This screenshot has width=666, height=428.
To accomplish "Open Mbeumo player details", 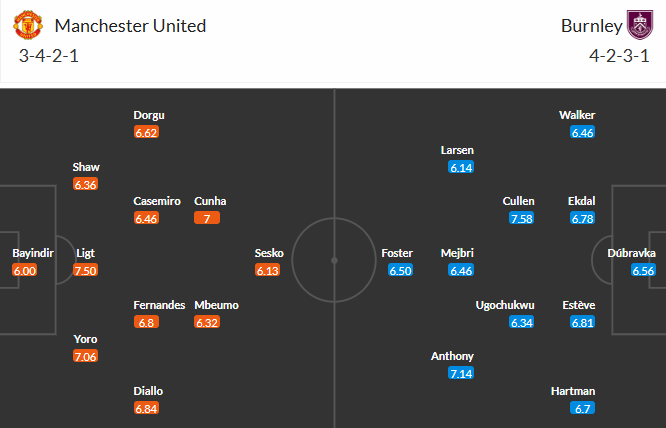I will pyautogui.click(x=217, y=305).
